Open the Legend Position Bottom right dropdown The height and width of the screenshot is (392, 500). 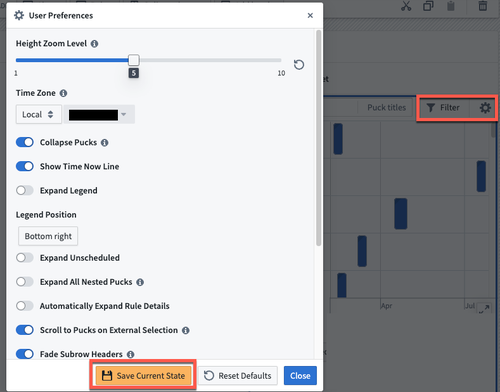[48, 236]
